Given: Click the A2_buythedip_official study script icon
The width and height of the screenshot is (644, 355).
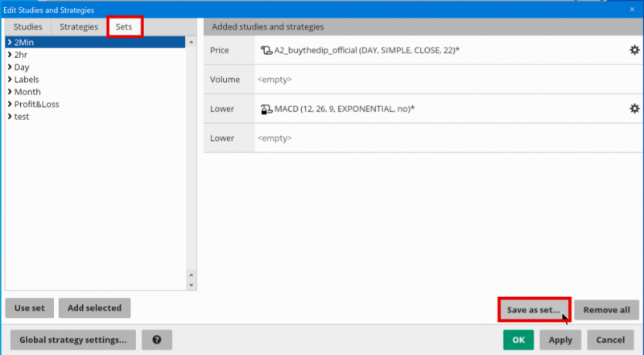Looking at the screenshot, I should (x=266, y=51).
